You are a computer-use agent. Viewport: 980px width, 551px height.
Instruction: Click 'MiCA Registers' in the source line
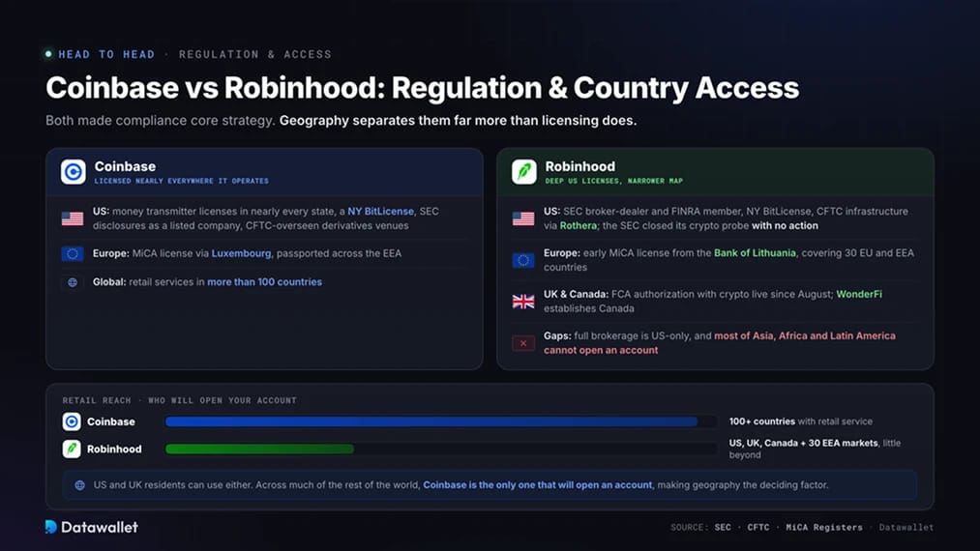[x=823, y=527]
